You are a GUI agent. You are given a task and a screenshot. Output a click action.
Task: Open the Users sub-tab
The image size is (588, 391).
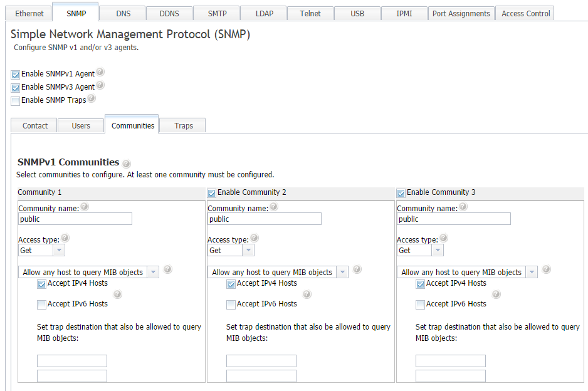(x=81, y=126)
